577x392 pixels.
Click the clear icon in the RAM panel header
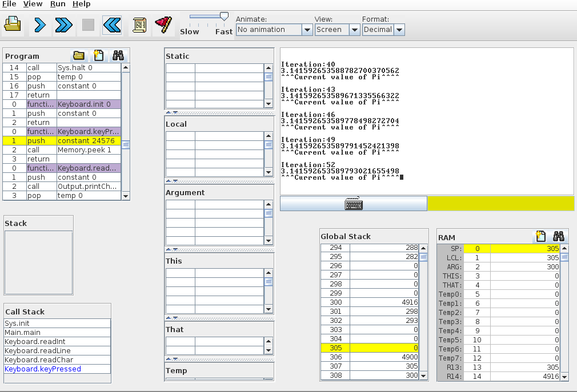(539, 236)
